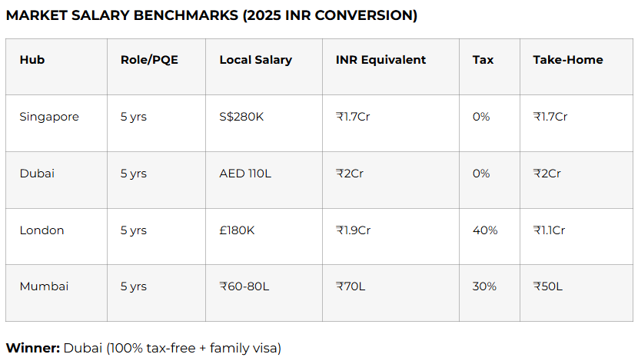Click the ₹1.1Cr take-home cell
The height and width of the screenshot is (364, 638).
549,230
